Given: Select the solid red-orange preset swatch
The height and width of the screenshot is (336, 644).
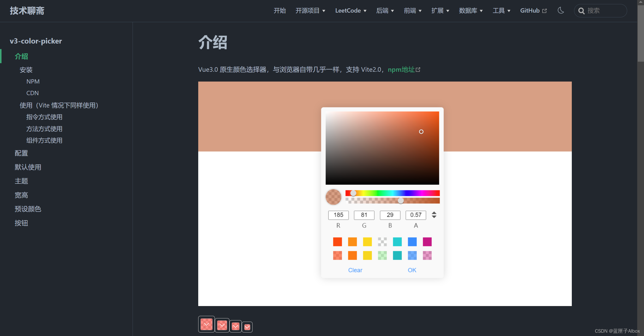Looking at the screenshot, I should [x=337, y=242].
